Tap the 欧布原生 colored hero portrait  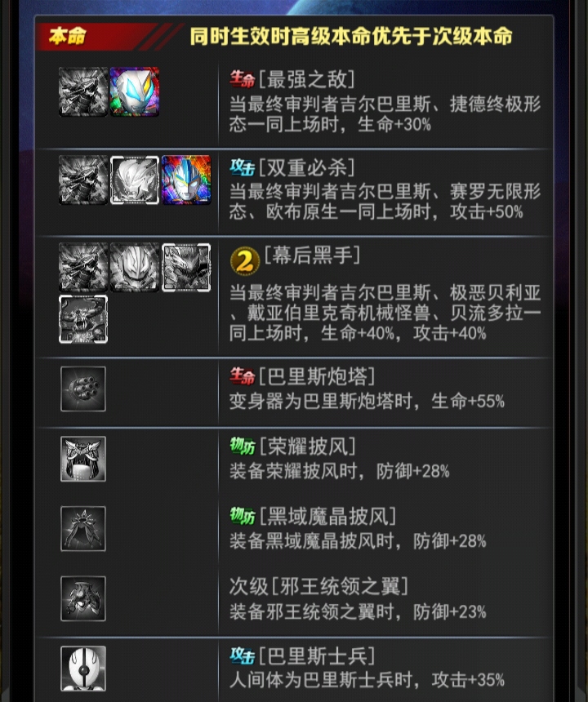tap(186, 180)
